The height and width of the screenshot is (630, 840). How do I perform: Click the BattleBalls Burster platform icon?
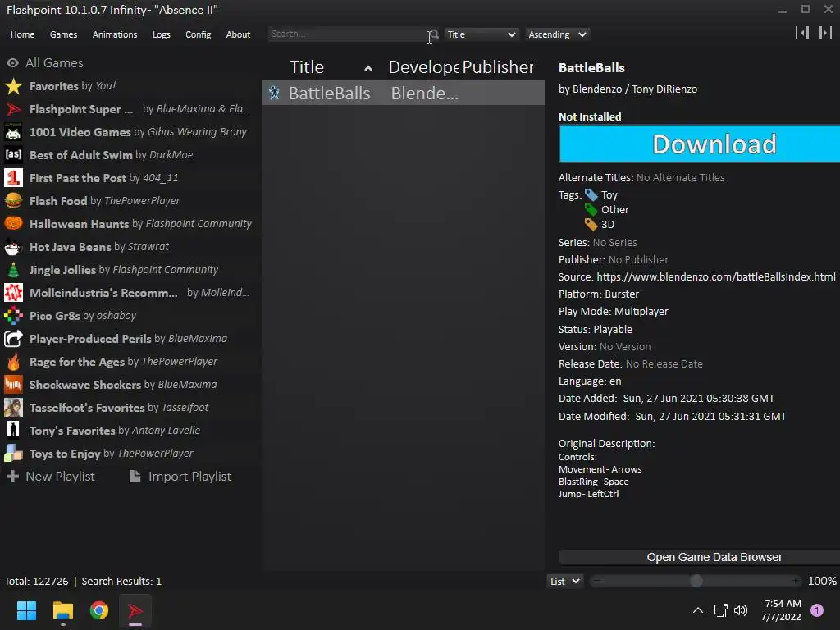click(274, 94)
